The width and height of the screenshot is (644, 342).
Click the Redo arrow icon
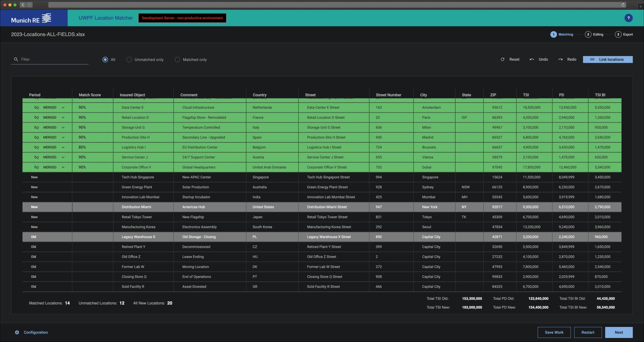pyautogui.click(x=560, y=59)
